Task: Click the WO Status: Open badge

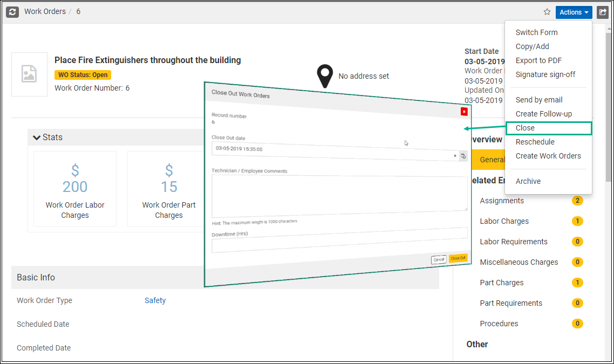Action: tap(83, 75)
